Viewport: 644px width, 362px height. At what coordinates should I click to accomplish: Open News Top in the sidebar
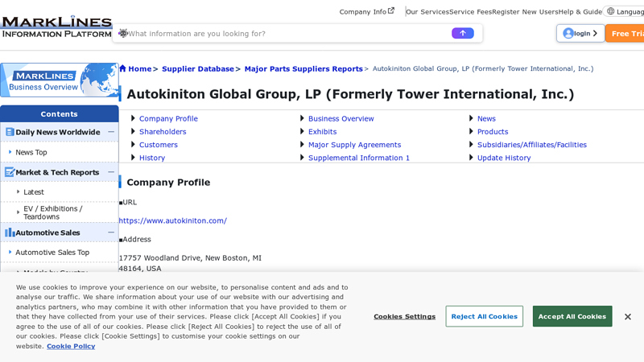(x=31, y=152)
